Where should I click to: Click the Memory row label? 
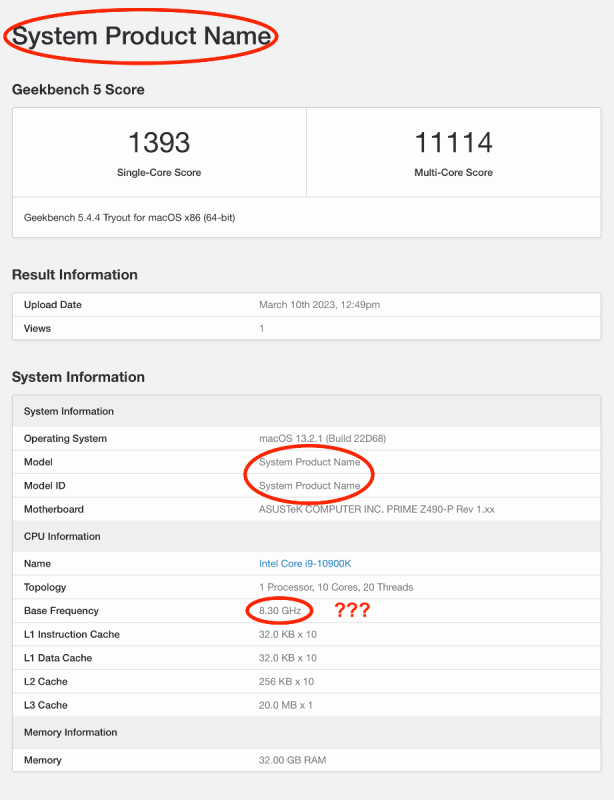(x=42, y=760)
